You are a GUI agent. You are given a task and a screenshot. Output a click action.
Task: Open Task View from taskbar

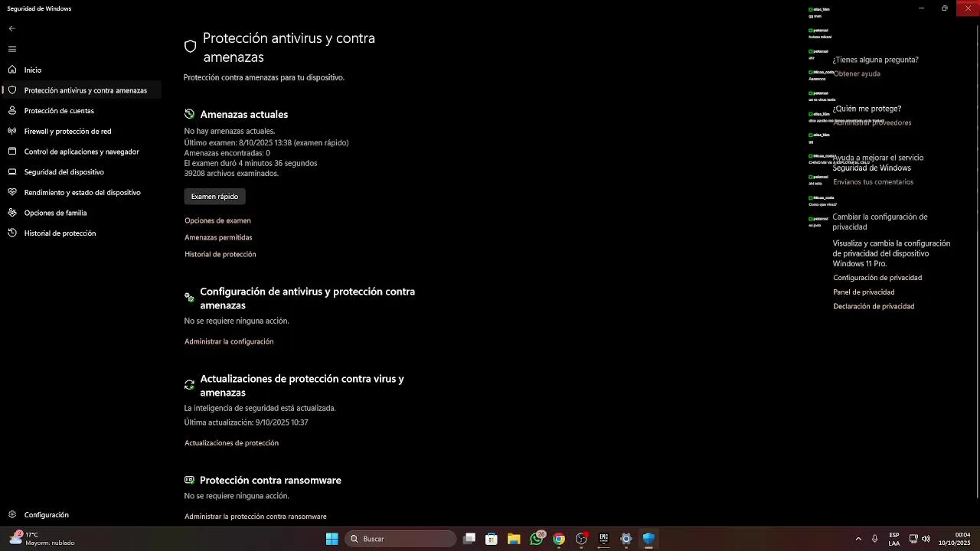point(469,539)
